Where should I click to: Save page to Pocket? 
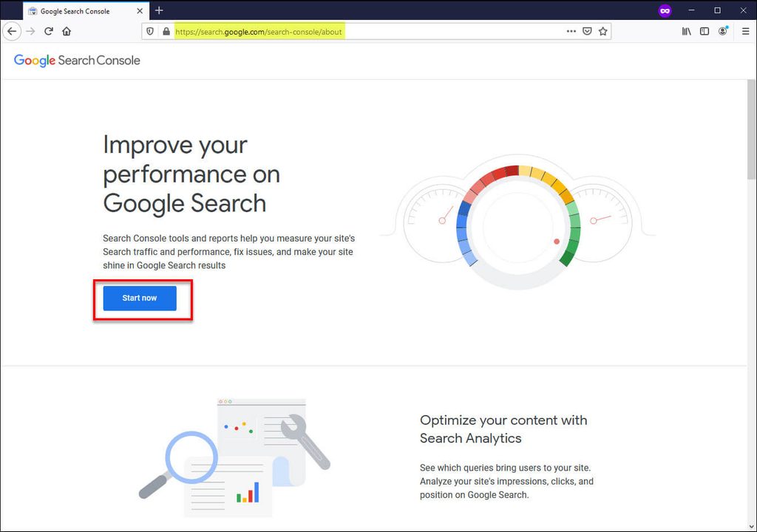coord(587,31)
